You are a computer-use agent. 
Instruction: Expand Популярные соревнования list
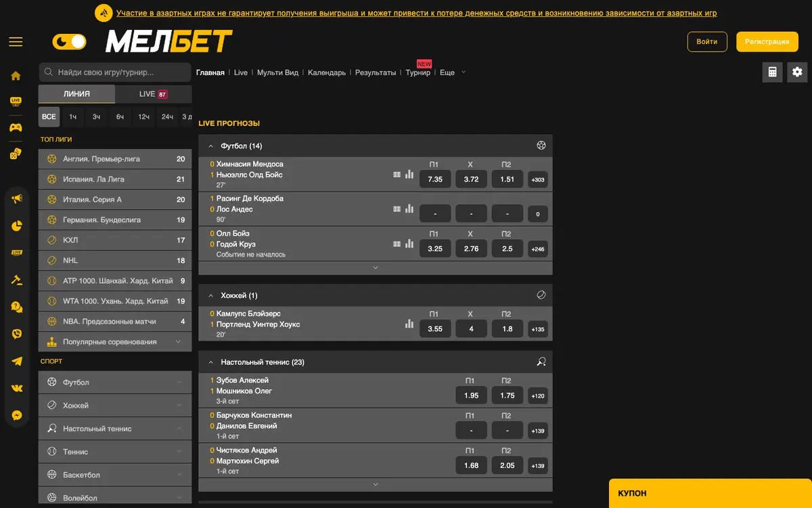pos(115,342)
